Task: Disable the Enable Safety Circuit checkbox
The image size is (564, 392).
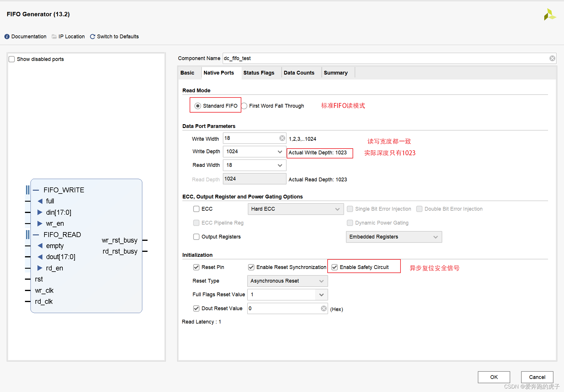Action: (x=335, y=267)
